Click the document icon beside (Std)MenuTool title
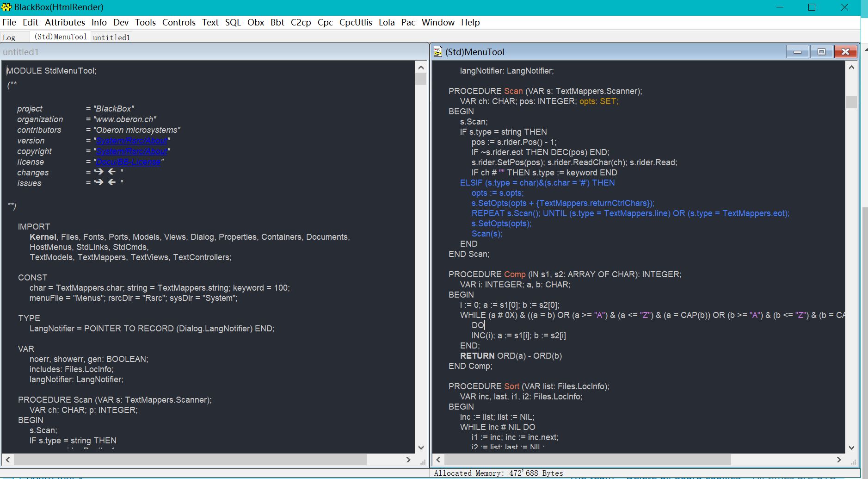Screen dimensions: 868x479 click(437, 52)
